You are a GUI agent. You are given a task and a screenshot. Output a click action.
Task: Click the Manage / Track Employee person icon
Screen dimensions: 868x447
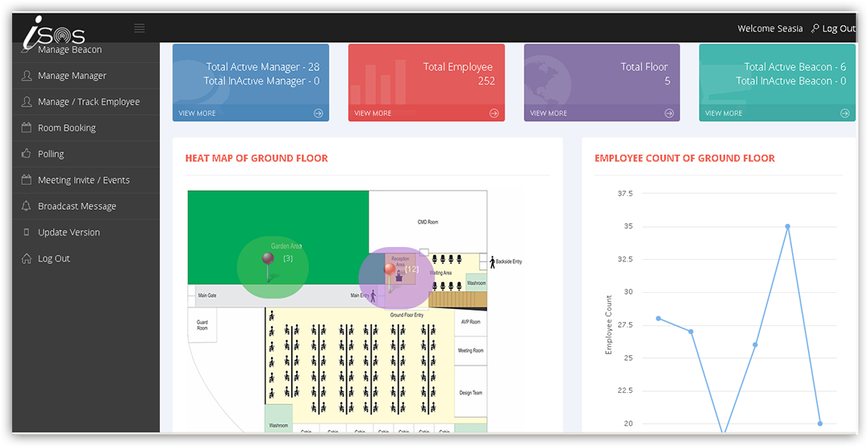(26, 102)
